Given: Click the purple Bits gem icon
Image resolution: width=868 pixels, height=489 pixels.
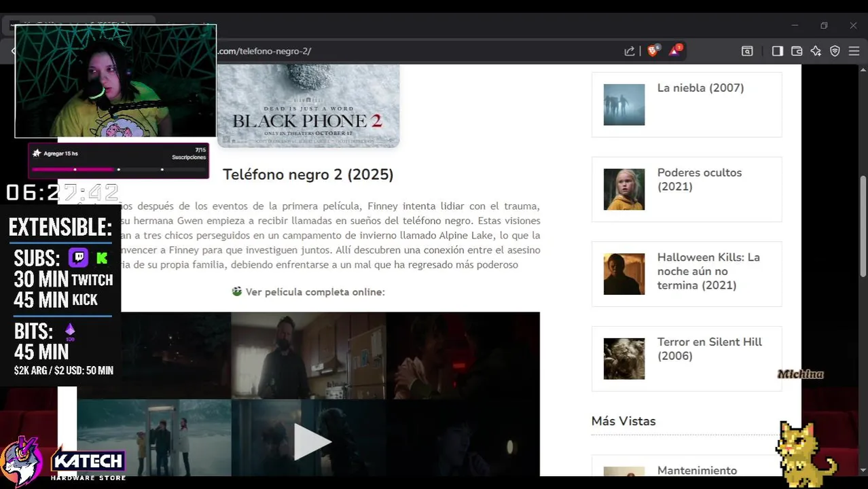Looking at the screenshot, I should click(x=69, y=331).
